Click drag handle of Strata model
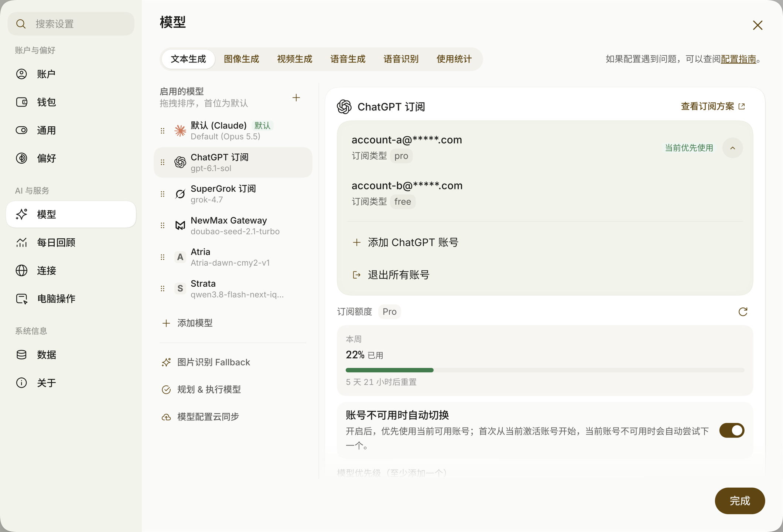Image resolution: width=783 pixels, height=532 pixels. 163,289
